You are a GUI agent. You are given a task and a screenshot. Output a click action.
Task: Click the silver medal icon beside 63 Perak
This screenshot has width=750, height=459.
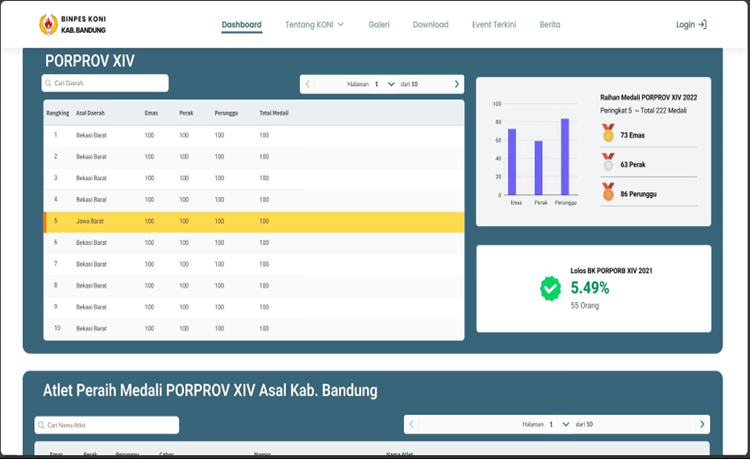pos(608,162)
